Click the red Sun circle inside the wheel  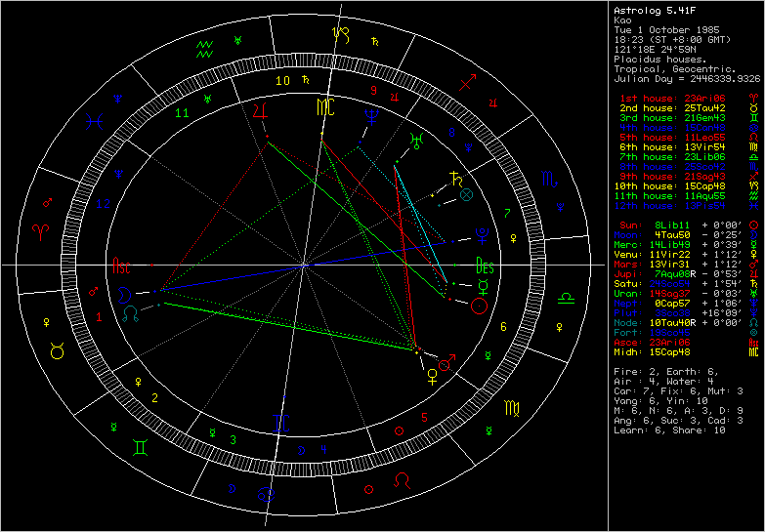[x=479, y=306]
